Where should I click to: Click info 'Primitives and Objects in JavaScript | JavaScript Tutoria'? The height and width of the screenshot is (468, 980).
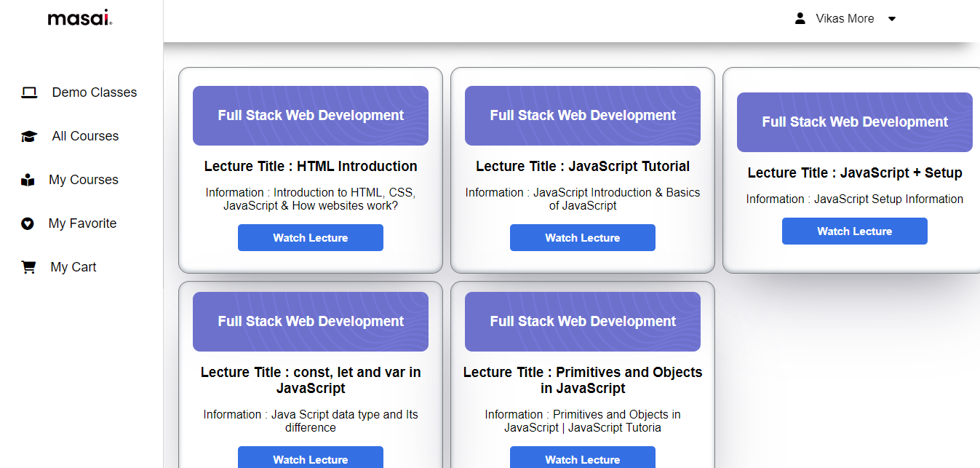583,421
